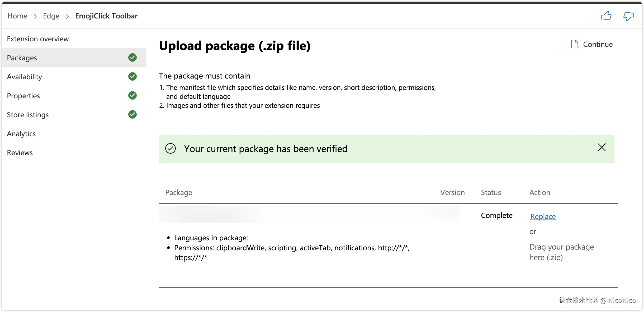Click the green check beside Packages
Viewport: 644px width, 312px height.
point(132,57)
